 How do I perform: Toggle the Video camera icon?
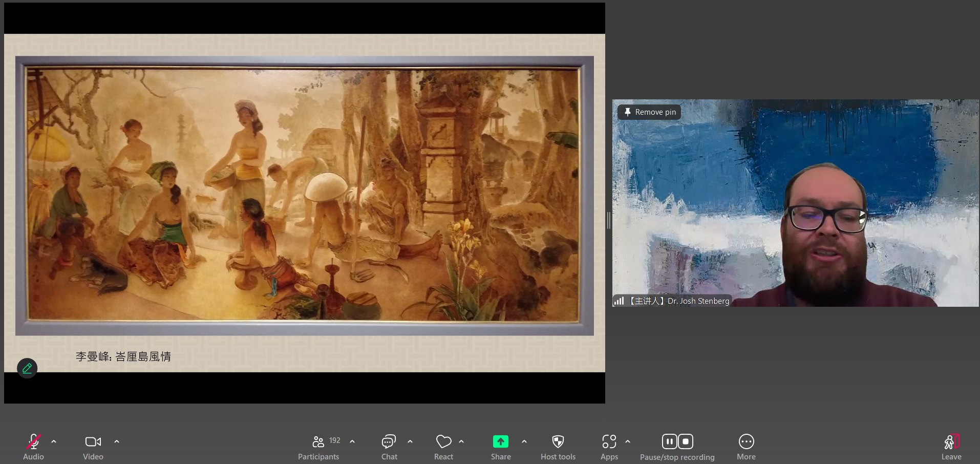pos(93,441)
